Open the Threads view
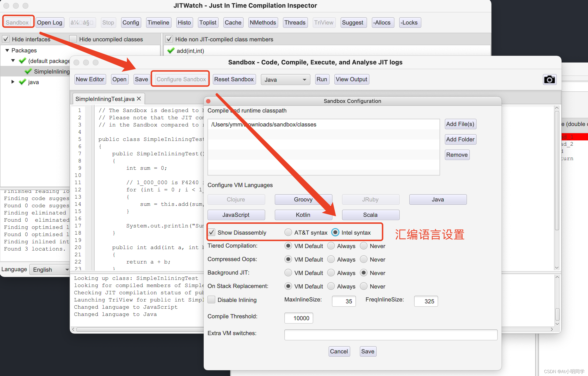The image size is (588, 376). pos(295,23)
